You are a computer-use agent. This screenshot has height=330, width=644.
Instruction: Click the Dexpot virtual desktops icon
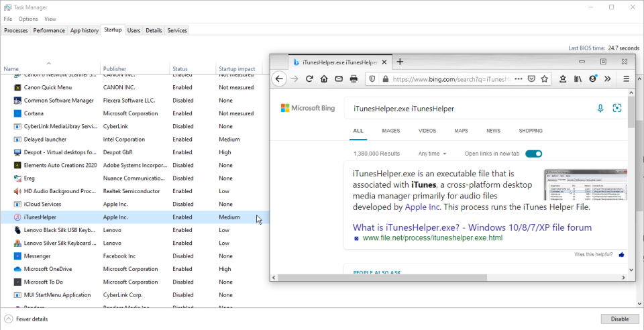[x=17, y=152]
